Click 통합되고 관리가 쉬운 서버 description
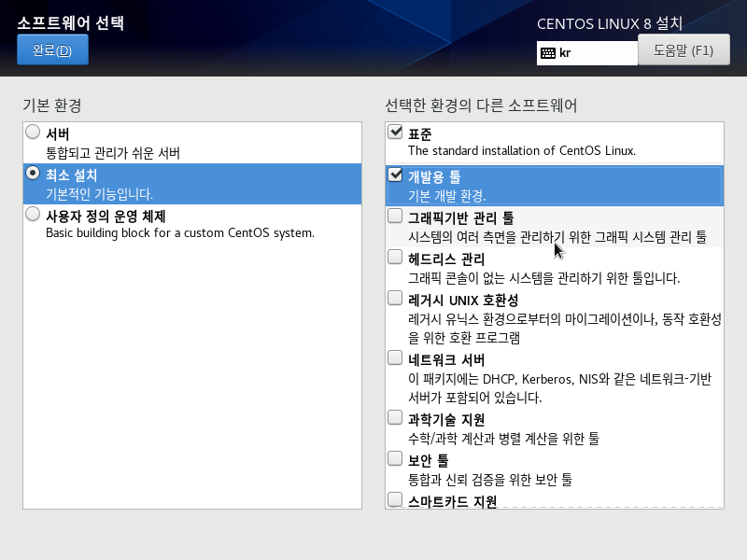 tap(113, 153)
